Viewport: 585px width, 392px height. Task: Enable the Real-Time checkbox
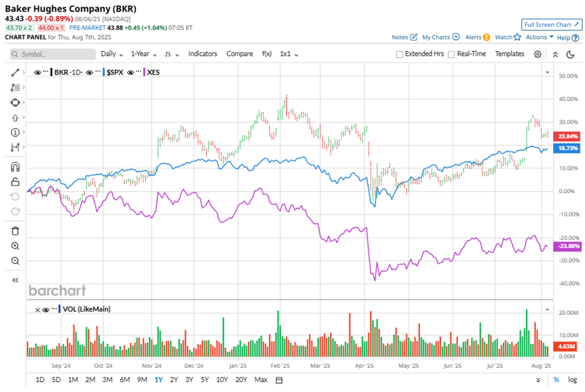tap(451, 54)
